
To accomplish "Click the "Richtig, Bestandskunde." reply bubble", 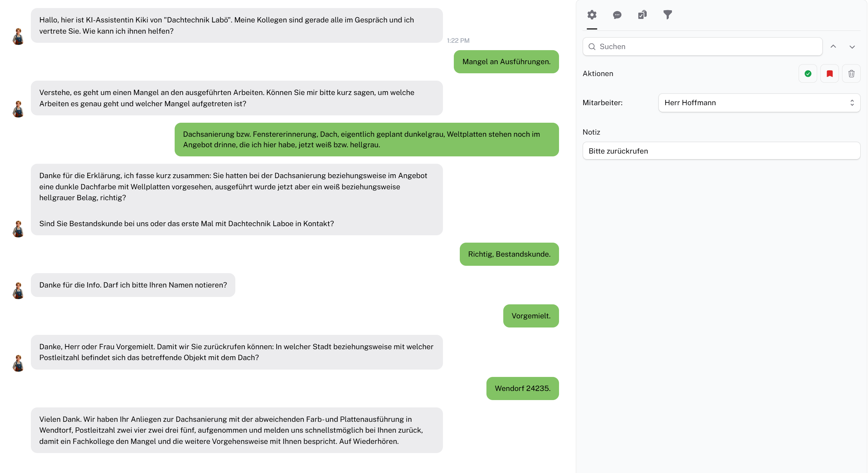I will pyautogui.click(x=509, y=254).
